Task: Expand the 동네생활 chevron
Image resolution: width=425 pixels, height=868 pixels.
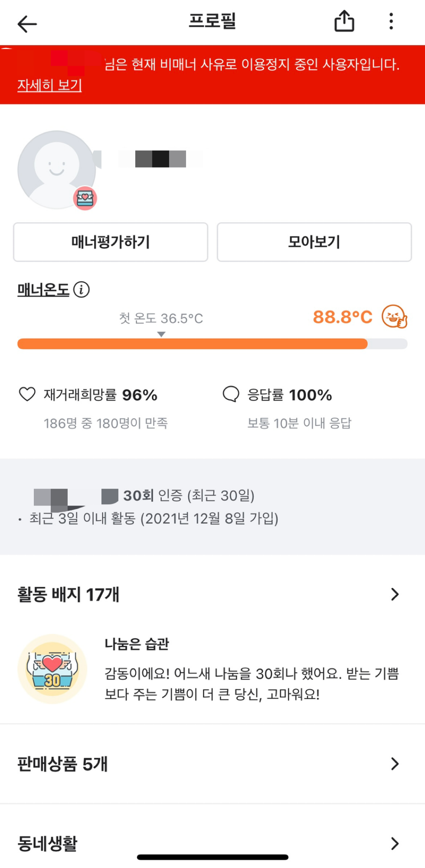Action: [395, 843]
